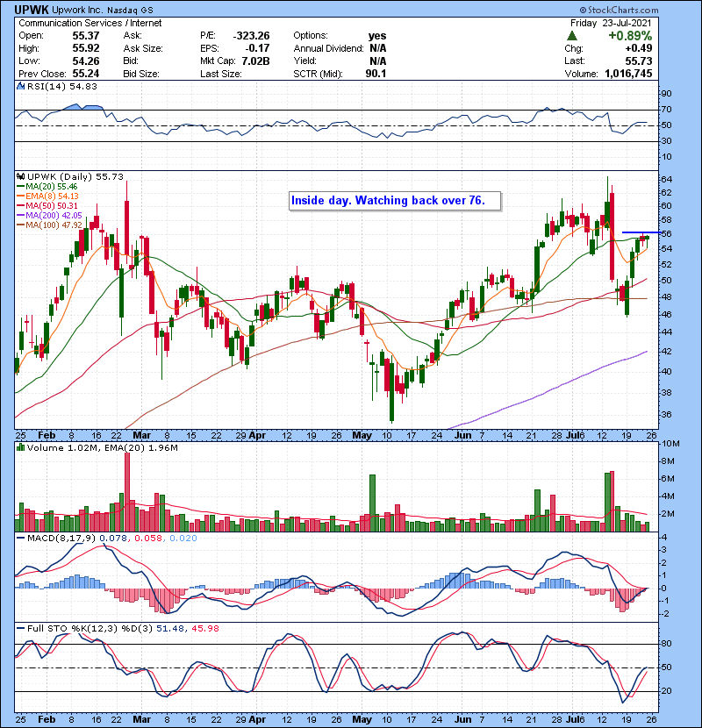Click the Annual Dividend N/A value

pos(378,48)
